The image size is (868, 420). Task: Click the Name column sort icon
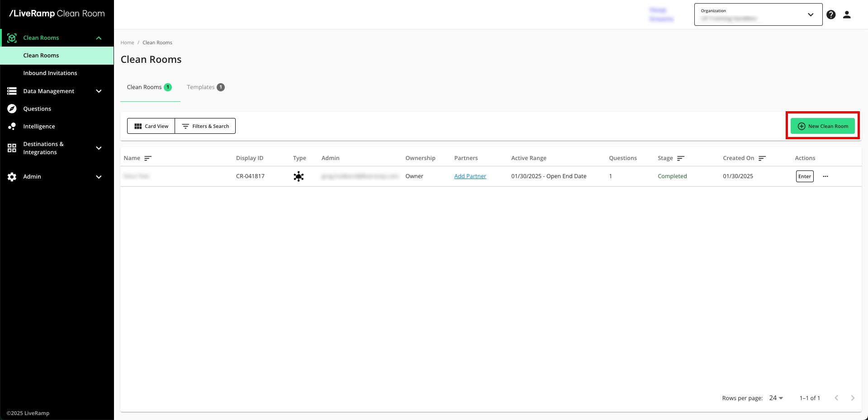[x=147, y=158]
